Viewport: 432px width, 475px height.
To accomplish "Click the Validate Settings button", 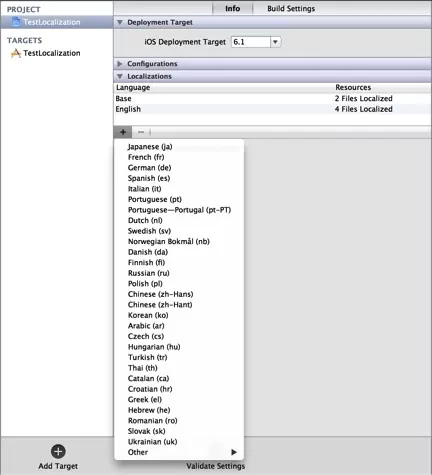I will tap(215, 466).
